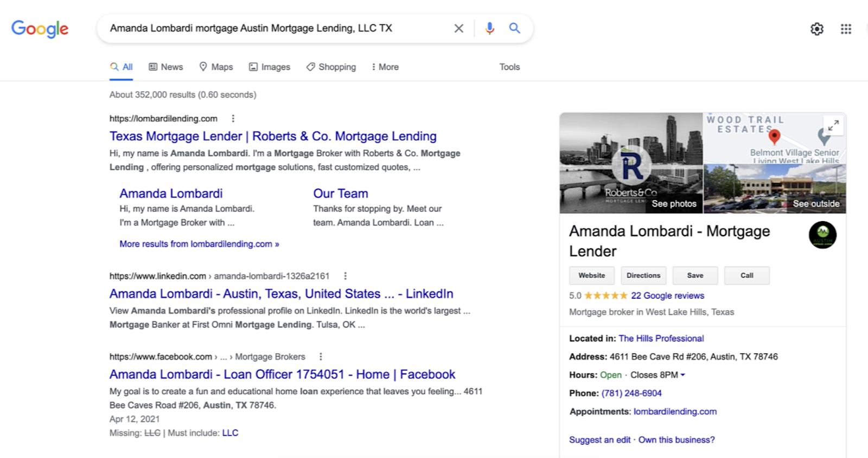This screenshot has height=458, width=868.
Task: Switch to the News tab
Action: (x=166, y=67)
